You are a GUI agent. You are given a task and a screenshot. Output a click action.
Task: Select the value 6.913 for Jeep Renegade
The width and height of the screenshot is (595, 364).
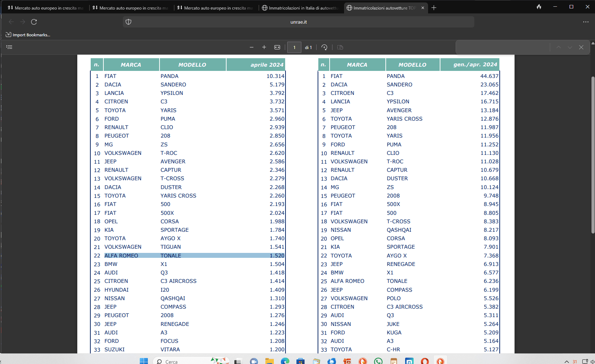click(491, 264)
